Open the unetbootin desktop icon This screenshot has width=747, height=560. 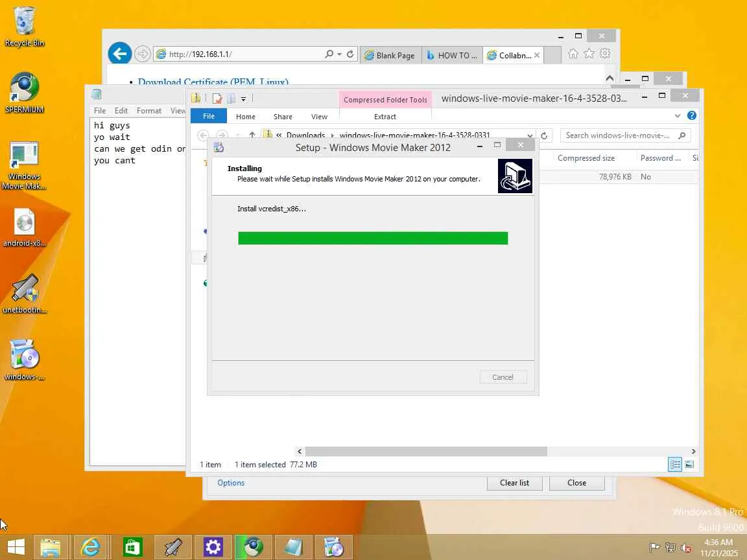(24, 294)
